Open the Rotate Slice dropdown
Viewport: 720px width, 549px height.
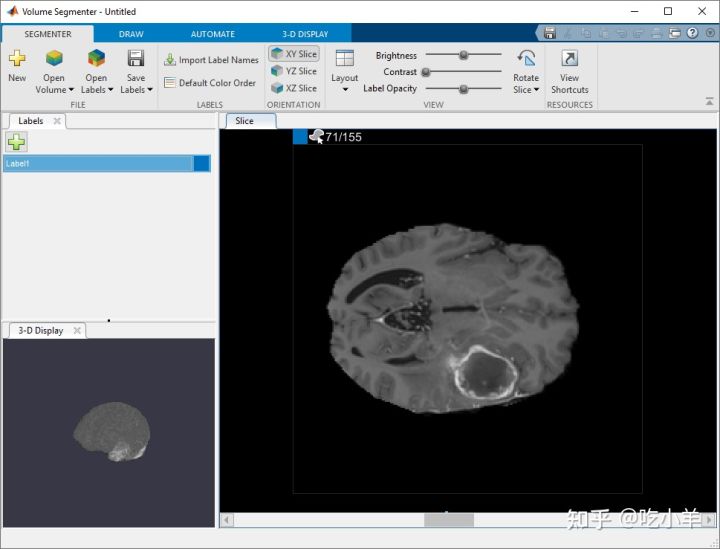click(x=526, y=89)
